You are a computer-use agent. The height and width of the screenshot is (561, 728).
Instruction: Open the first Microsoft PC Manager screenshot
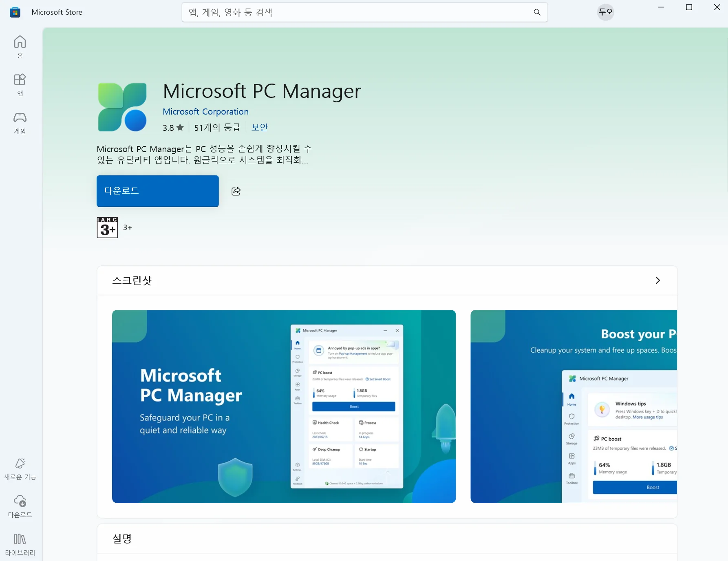coord(284,406)
